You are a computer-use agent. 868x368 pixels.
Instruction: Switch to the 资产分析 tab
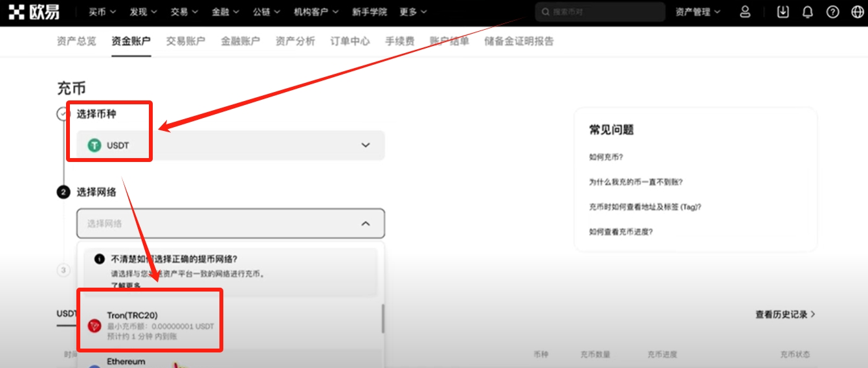295,41
